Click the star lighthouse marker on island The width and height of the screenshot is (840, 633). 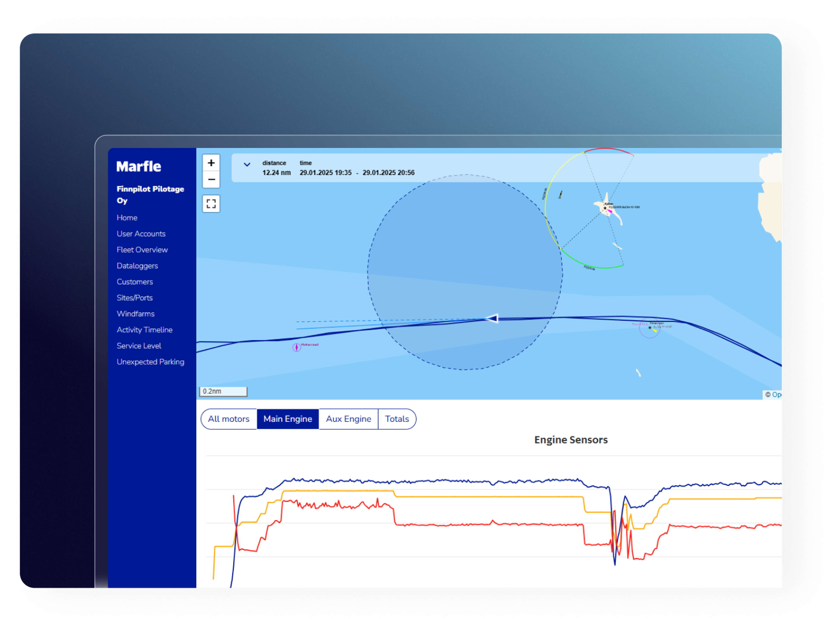[x=605, y=208]
